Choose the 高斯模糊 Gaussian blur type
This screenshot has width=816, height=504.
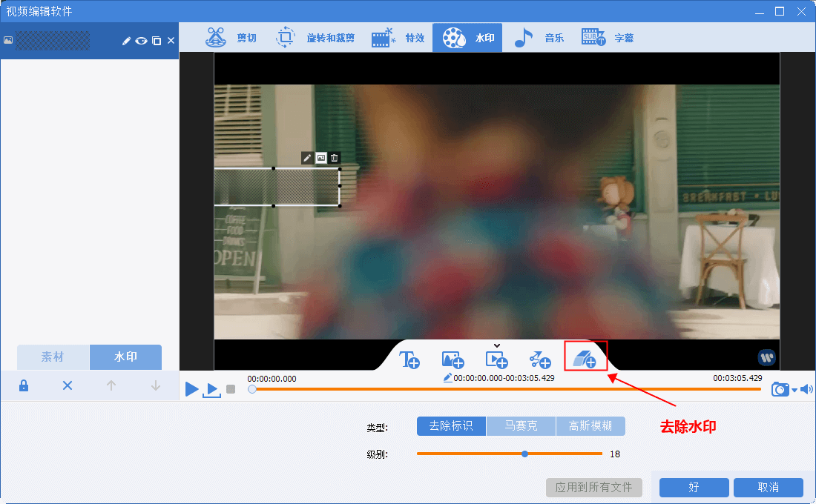click(x=590, y=426)
